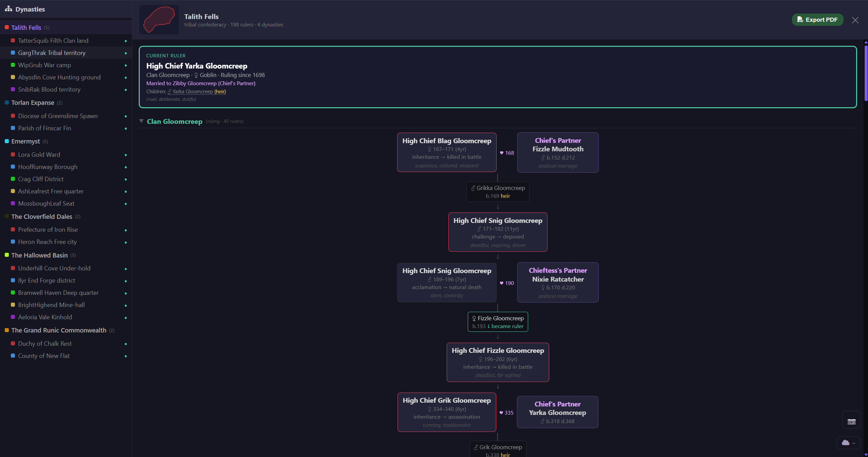
Task: Select High Chief Blag Gloomcreep card
Action: (x=447, y=152)
